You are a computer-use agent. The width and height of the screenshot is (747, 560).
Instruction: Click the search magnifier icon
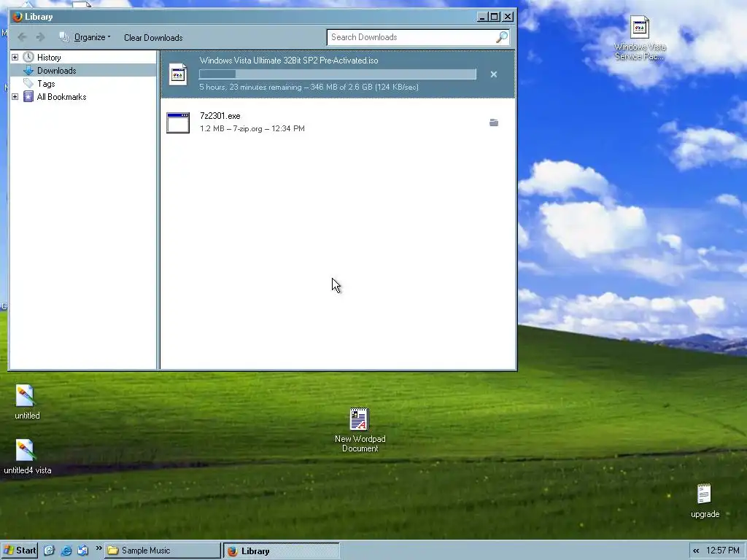click(502, 37)
